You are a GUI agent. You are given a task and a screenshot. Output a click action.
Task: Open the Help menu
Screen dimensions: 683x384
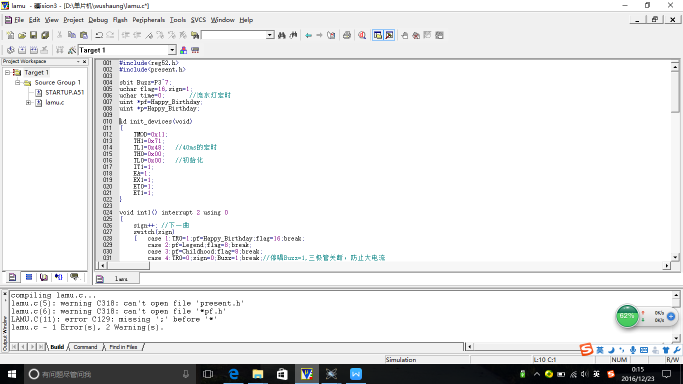pos(246,20)
